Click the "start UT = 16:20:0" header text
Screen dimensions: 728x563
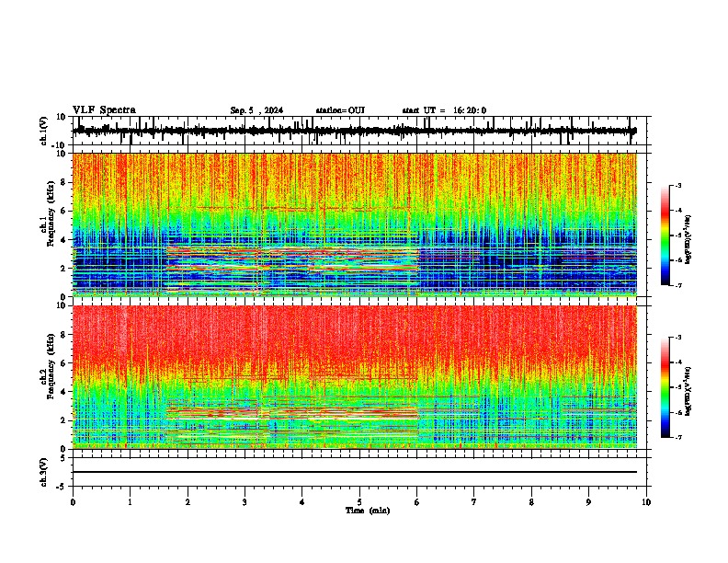coord(444,110)
